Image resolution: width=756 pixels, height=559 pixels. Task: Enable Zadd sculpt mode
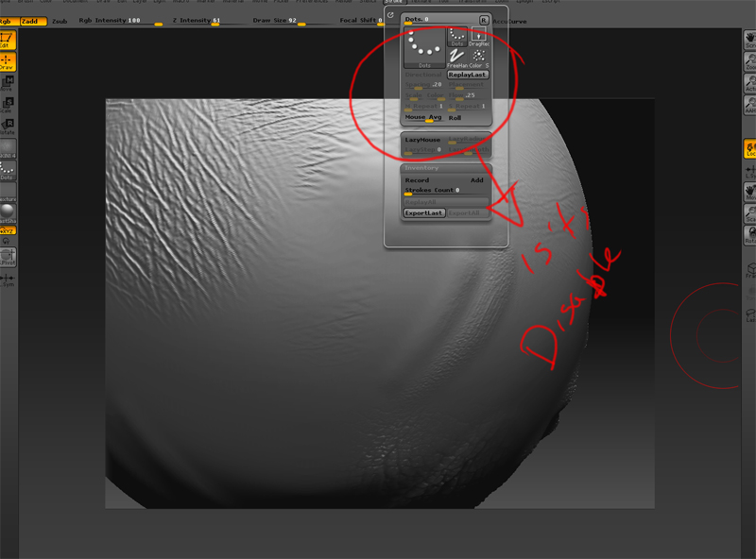point(34,21)
